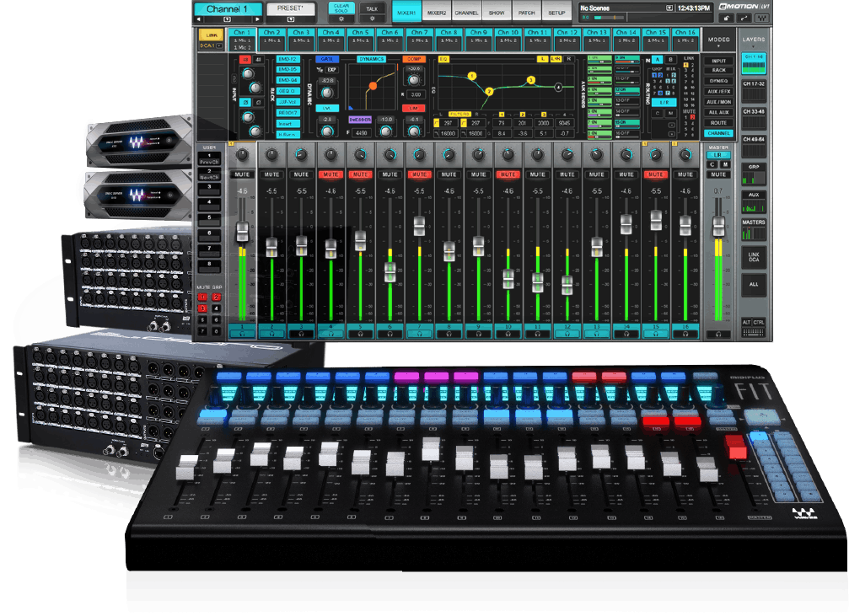Unmute channel 4 with its red MUTE button
The width and height of the screenshot is (849, 616).
[x=330, y=174]
